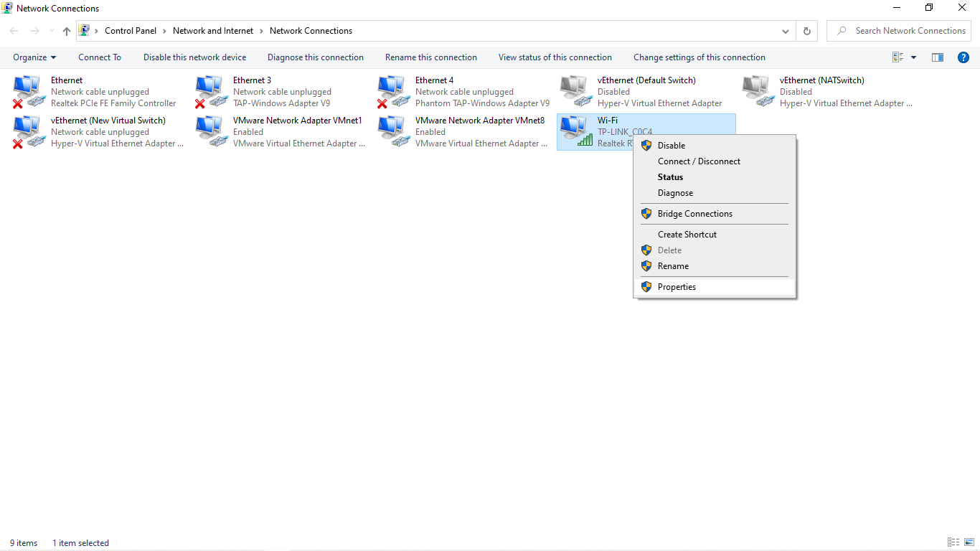Click Connect To in the command bar
This screenshot has height=551, width=980.
[100, 57]
